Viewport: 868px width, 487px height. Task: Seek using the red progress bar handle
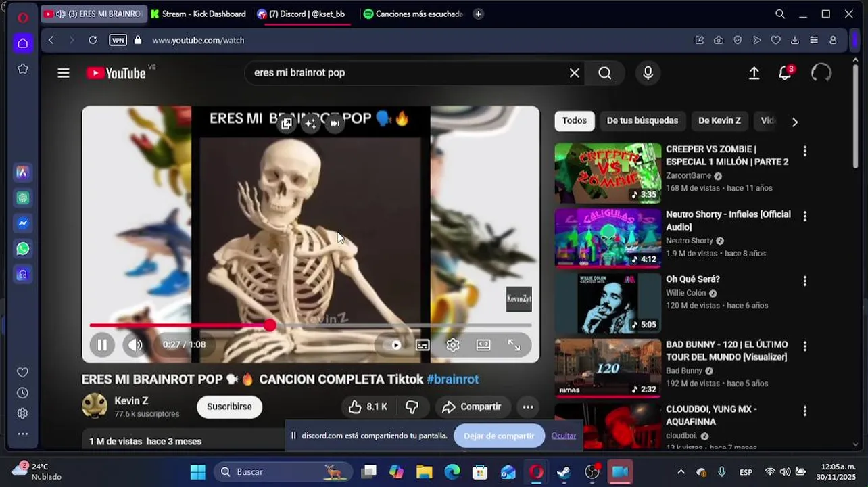click(x=270, y=325)
